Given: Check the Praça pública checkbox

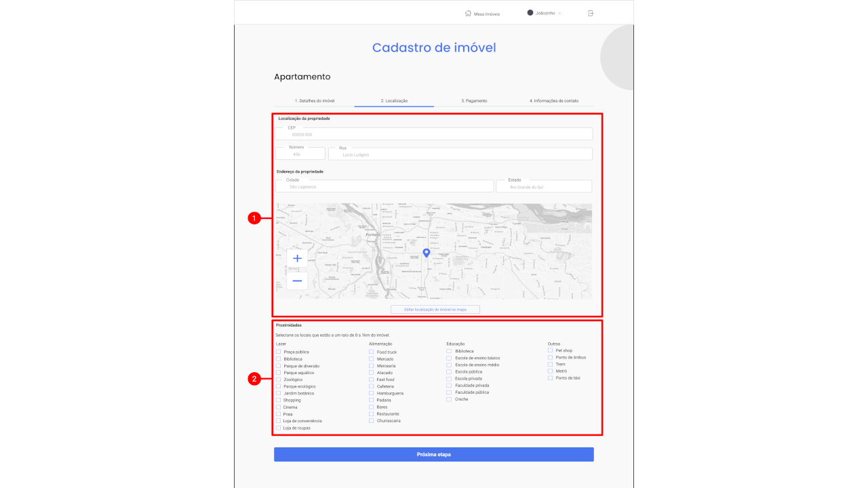Looking at the screenshot, I should (x=278, y=352).
